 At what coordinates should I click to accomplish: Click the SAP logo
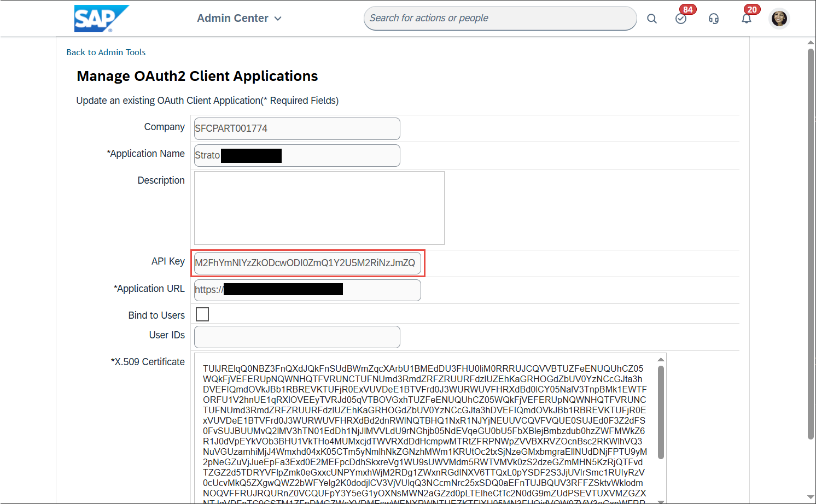[101, 19]
